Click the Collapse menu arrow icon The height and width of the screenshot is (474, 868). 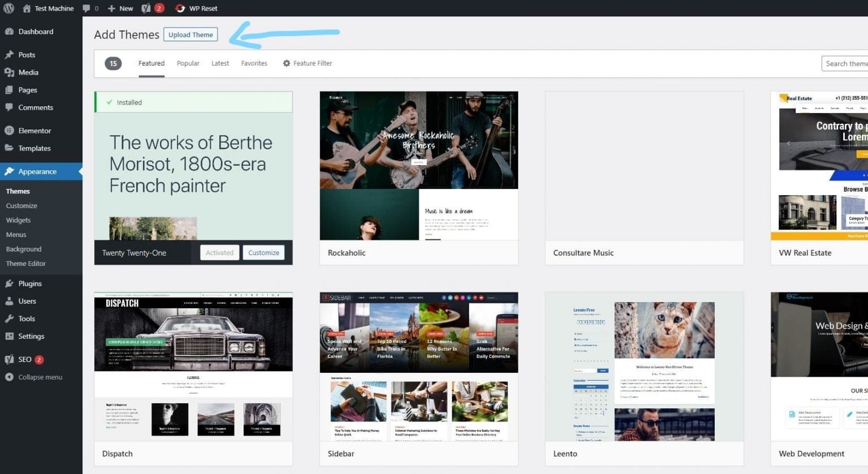[9, 377]
